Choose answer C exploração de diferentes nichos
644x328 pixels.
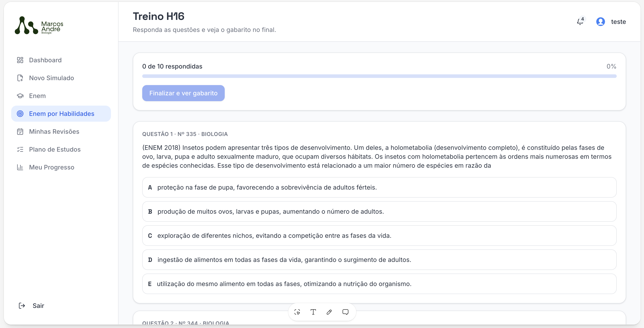click(379, 236)
